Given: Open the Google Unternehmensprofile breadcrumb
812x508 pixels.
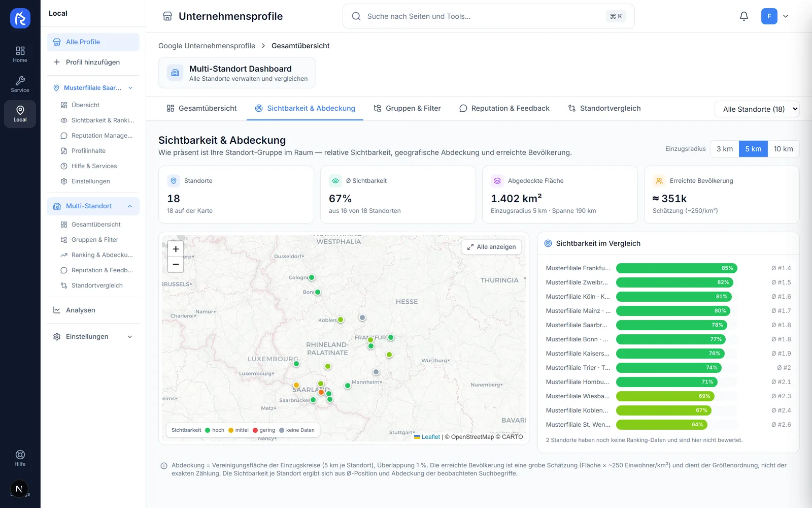Looking at the screenshot, I should coord(207,46).
